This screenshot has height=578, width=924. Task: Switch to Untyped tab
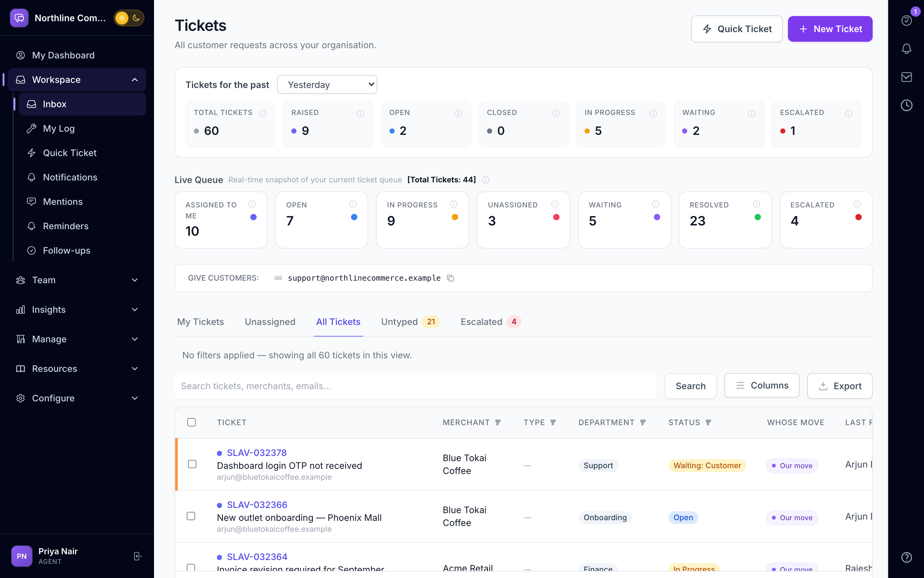(410, 322)
